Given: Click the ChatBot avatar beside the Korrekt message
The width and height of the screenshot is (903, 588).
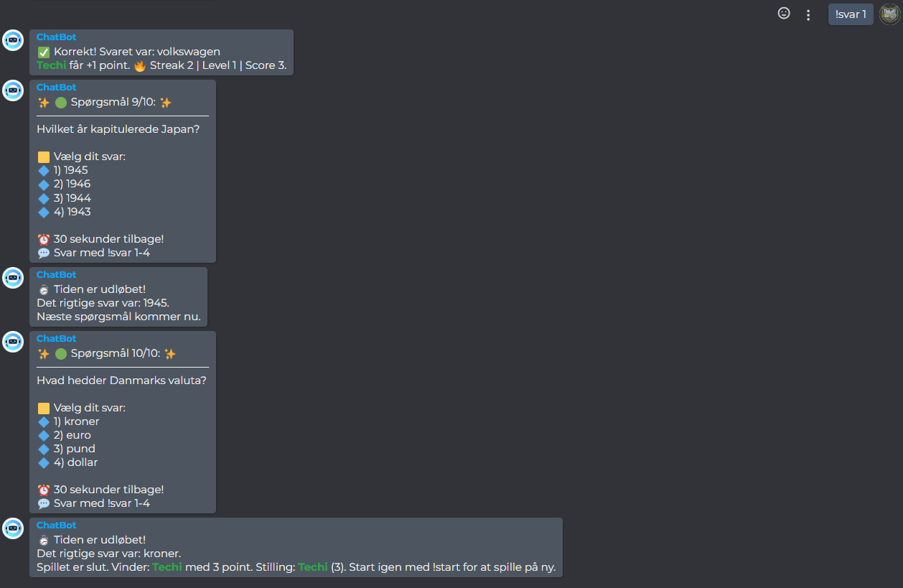Looking at the screenshot, I should tap(13, 41).
